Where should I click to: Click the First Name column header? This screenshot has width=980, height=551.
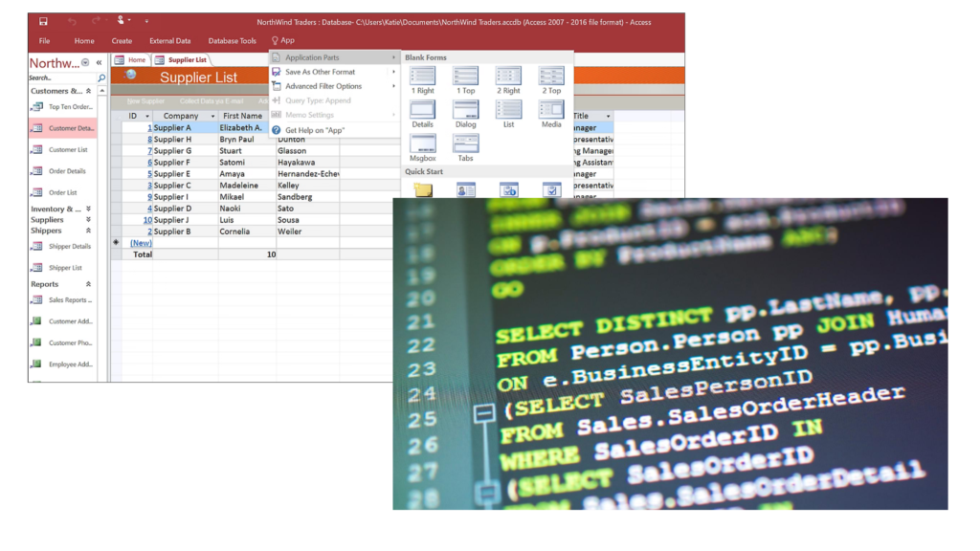(x=242, y=116)
